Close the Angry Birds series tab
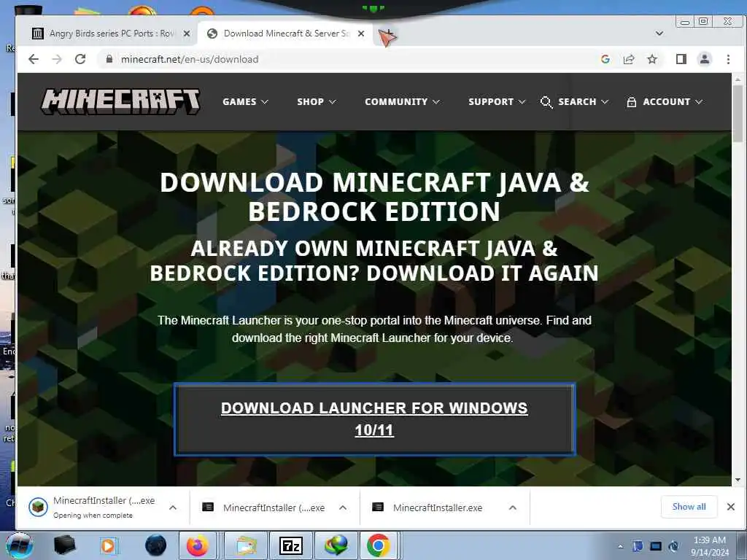The width and height of the screenshot is (747, 560). pyautogui.click(x=187, y=34)
